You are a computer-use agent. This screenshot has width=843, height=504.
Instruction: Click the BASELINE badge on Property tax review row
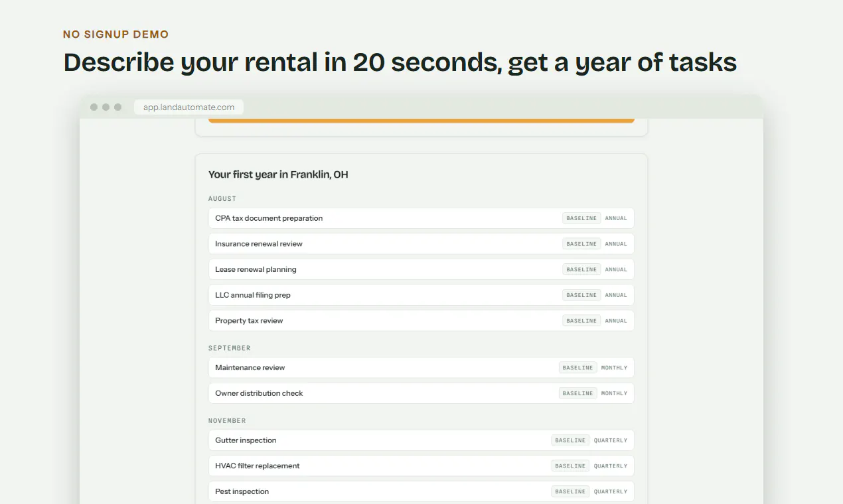pos(581,321)
